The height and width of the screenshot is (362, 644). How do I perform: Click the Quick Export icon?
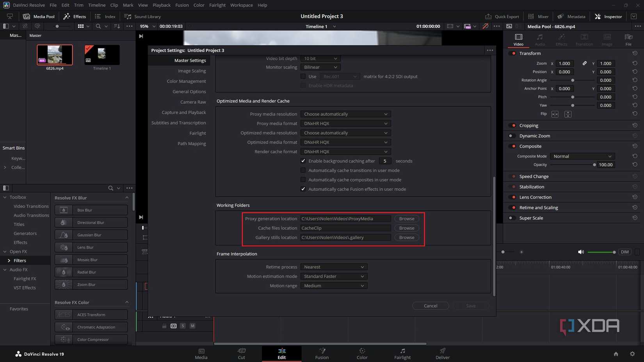pos(488,16)
